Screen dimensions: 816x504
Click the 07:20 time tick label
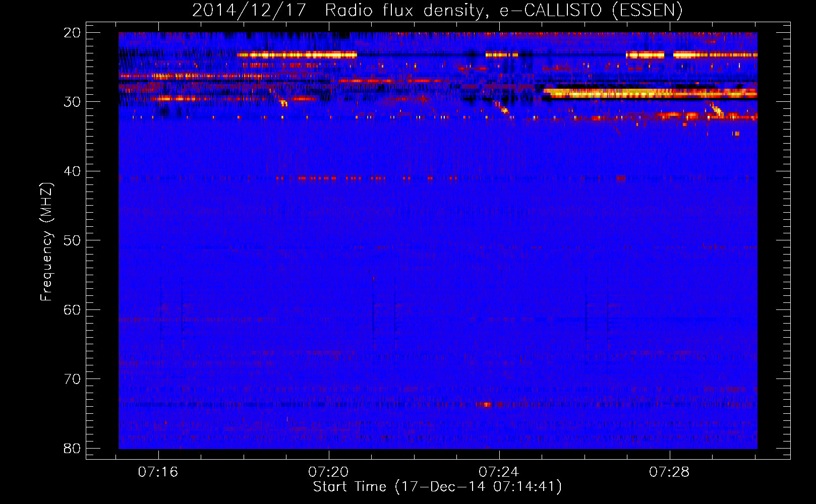(x=329, y=472)
